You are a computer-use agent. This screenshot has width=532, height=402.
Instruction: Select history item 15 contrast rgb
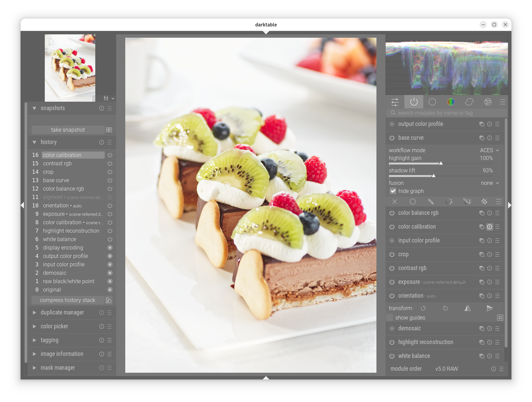pyautogui.click(x=72, y=164)
